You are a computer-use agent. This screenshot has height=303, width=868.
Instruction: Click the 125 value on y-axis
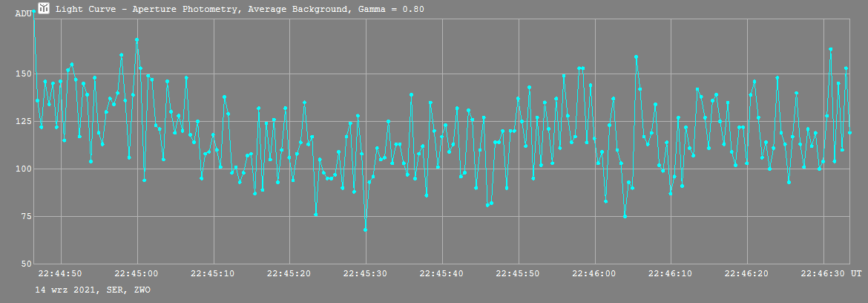point(23,121)
